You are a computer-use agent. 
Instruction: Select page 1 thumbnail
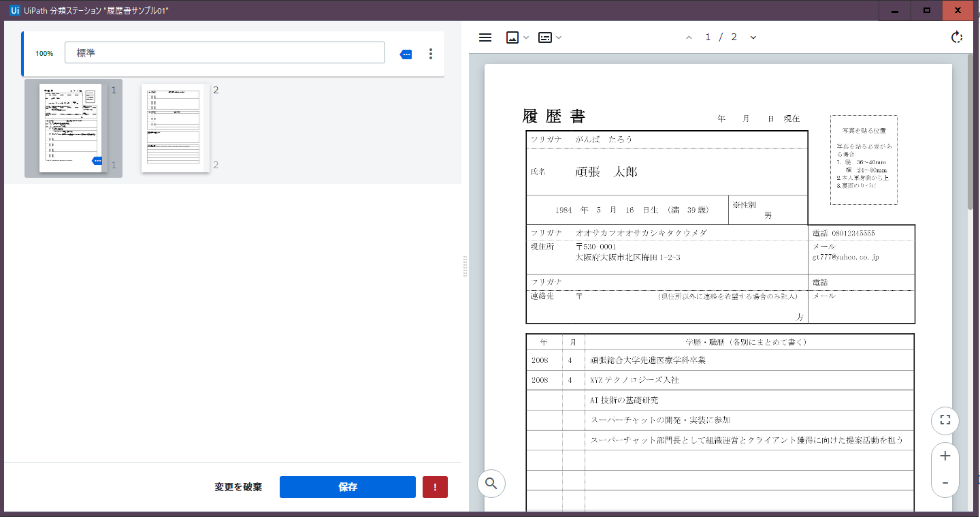tap(70, 128)
